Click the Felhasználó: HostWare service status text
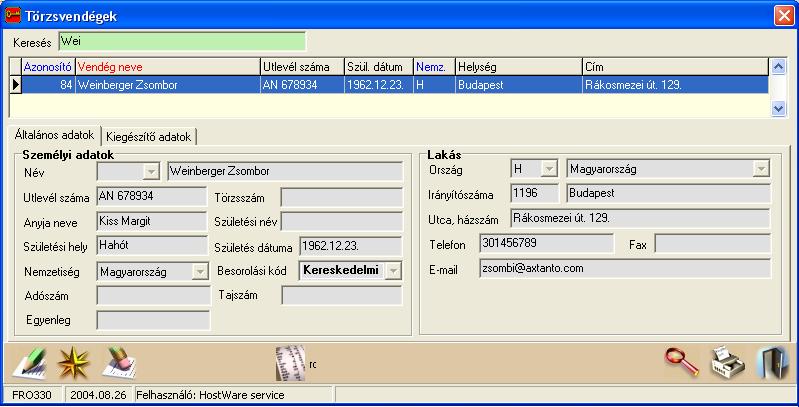The image size is (799, 407). (x=210, y=395)
